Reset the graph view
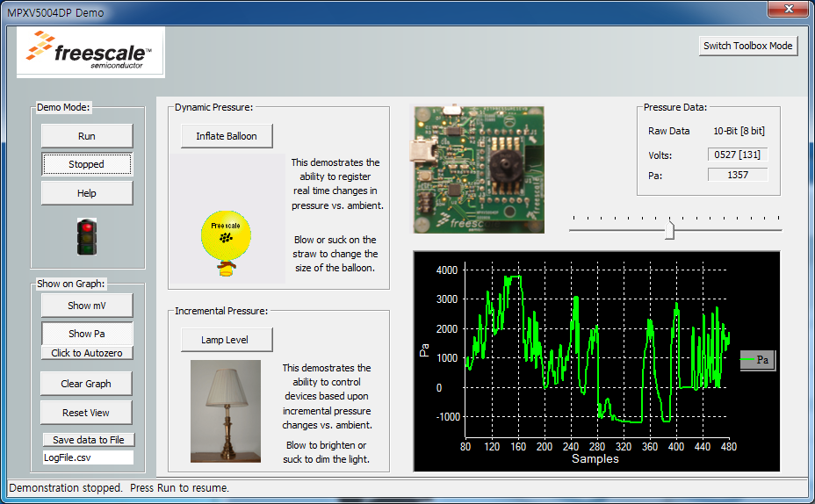 tap(87, 413)
